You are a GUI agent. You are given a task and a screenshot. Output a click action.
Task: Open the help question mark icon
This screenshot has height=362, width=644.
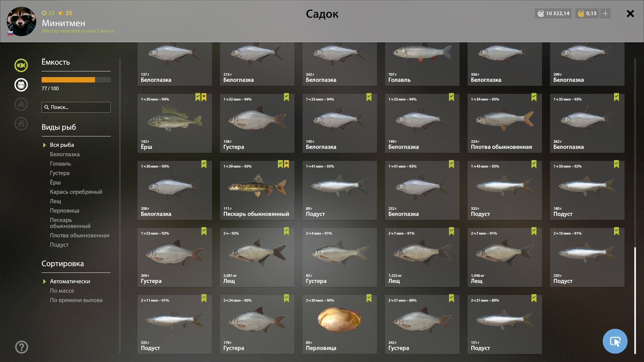(x=21, y=347)
